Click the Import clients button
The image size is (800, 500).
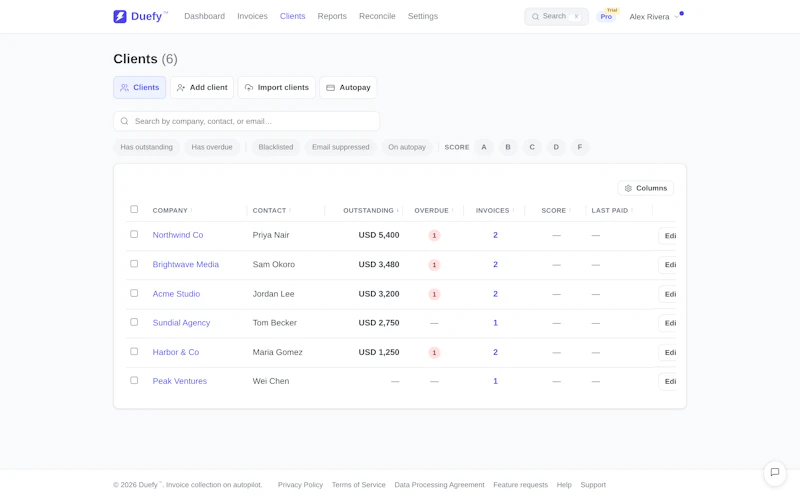point(277,87)
